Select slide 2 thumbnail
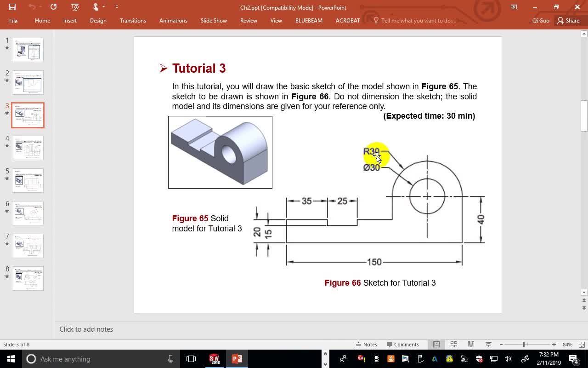588x368 pixels. tap(28, 82)
